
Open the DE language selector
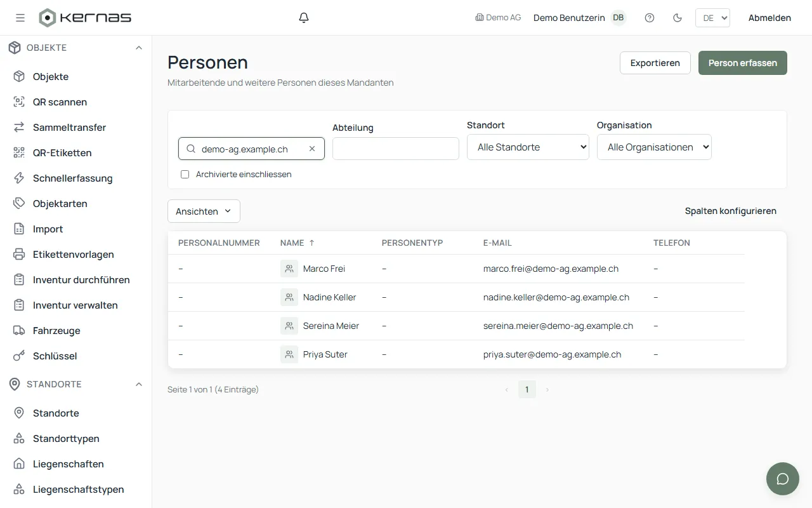(x=712, y=18)
